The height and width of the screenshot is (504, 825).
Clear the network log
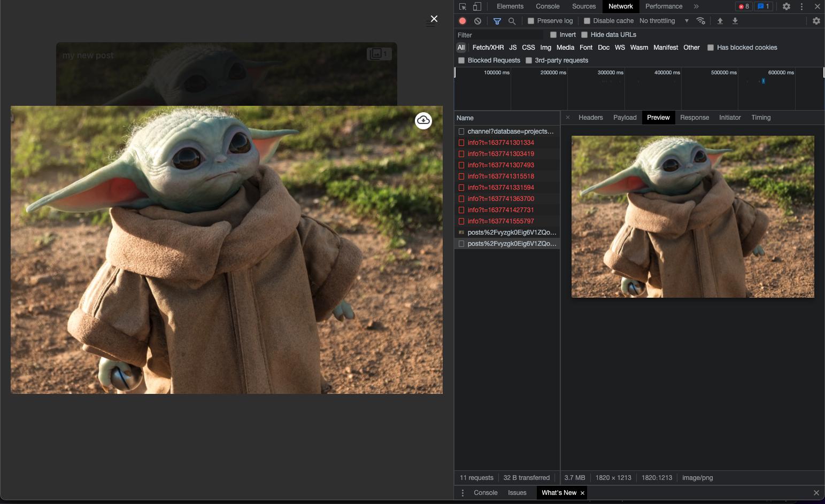(477, 21)
